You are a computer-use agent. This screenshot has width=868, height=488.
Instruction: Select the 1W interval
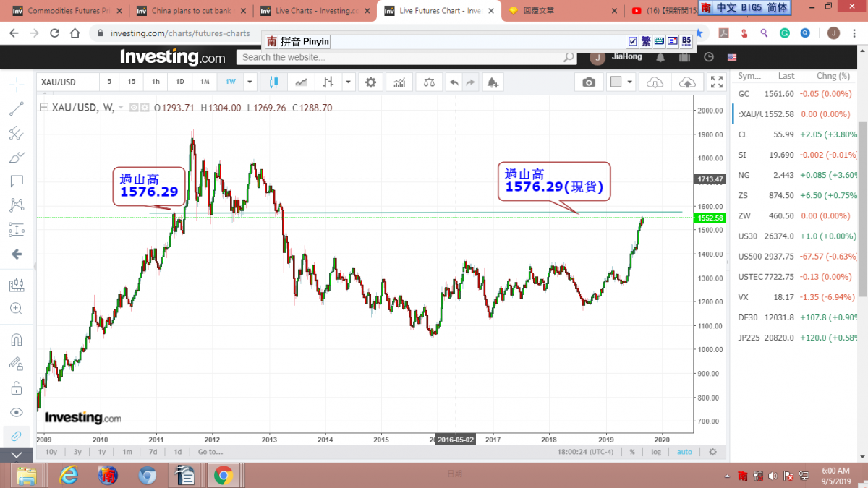(231, 82)
